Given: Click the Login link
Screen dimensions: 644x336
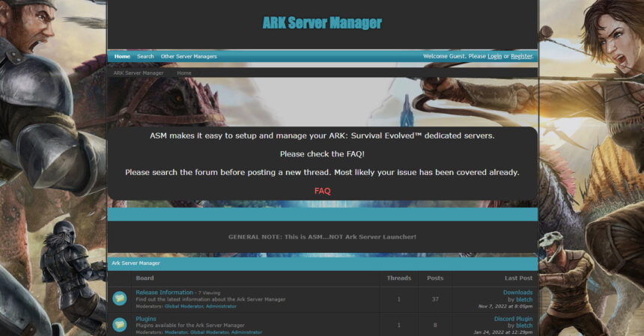Looking at the screenshot, I should pos(494,56).
